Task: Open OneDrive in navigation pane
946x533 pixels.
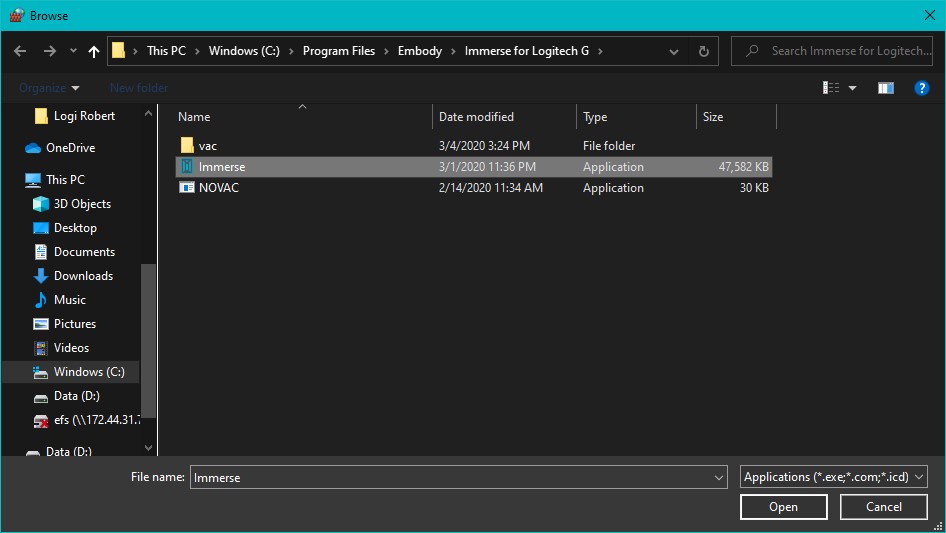Action: (71, 148)
